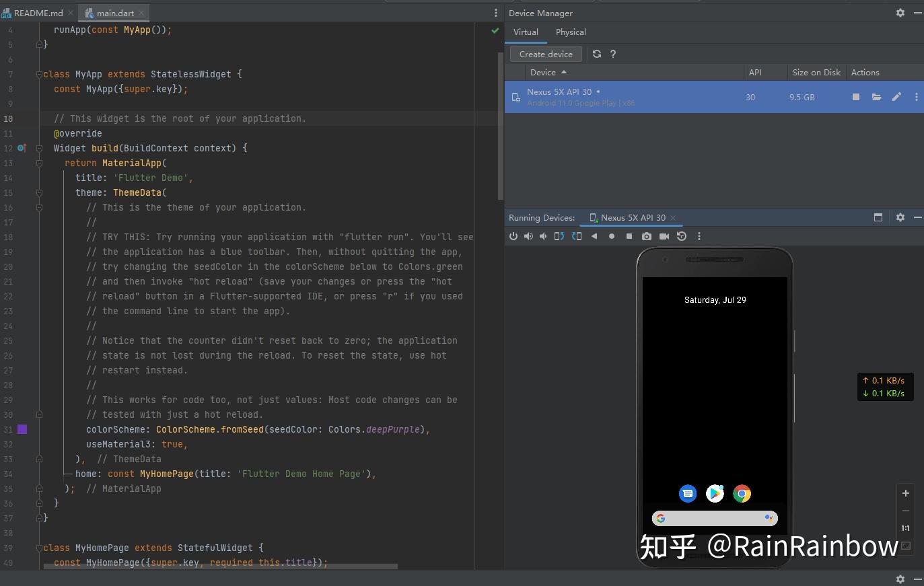Switch to the Physical tab
This screenshot has height=586, width=924.
pyautogui.click(x=571, y=32)
